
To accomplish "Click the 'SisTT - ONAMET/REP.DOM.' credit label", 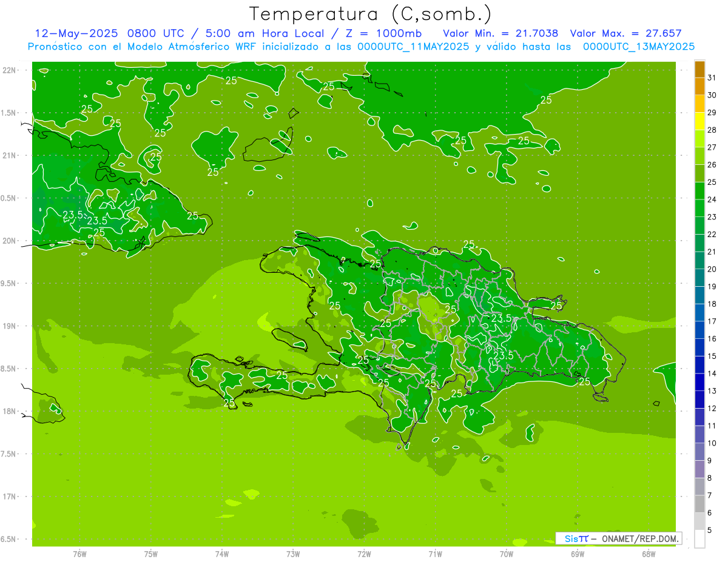I will click(x=619, y=538).
